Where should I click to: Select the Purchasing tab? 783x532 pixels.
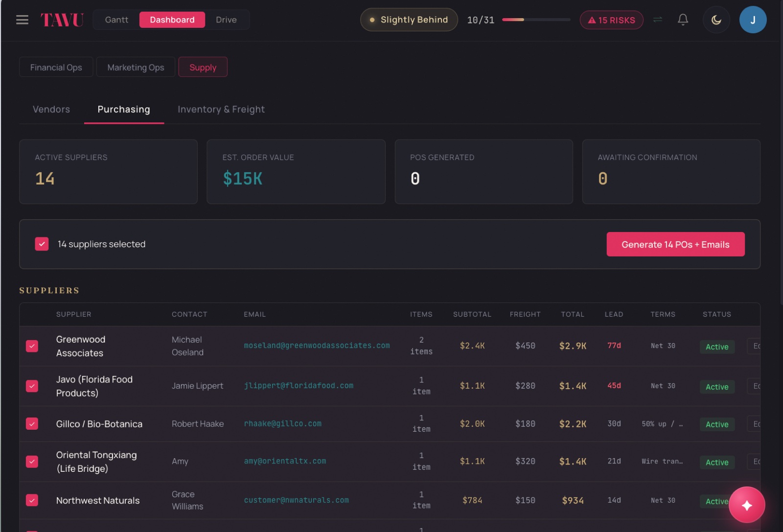click(124, 109)
